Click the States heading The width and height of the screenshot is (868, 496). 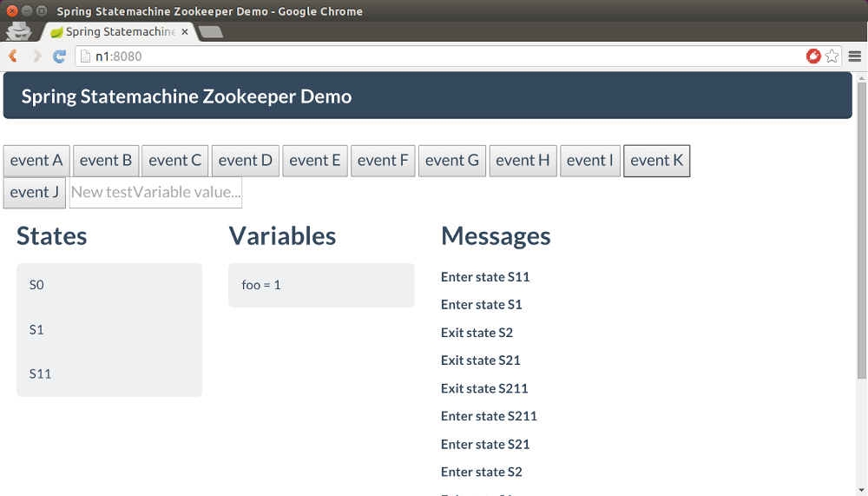52,236
